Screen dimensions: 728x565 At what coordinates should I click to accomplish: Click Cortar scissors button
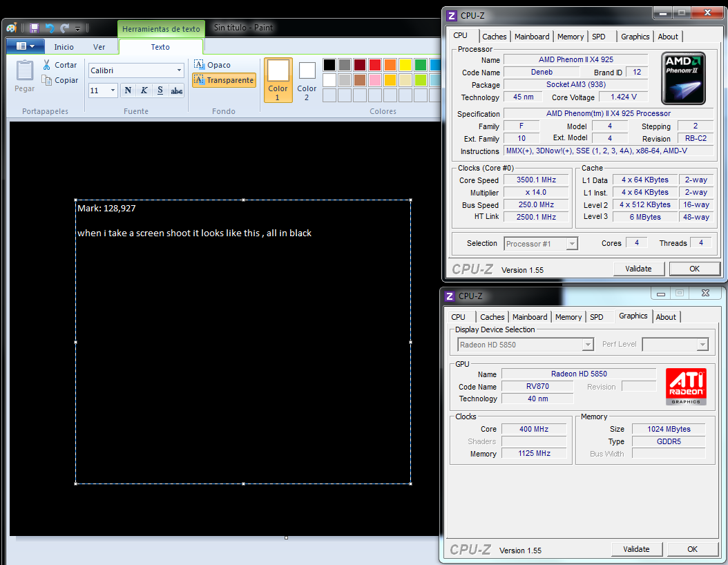[x=60, y=65]
